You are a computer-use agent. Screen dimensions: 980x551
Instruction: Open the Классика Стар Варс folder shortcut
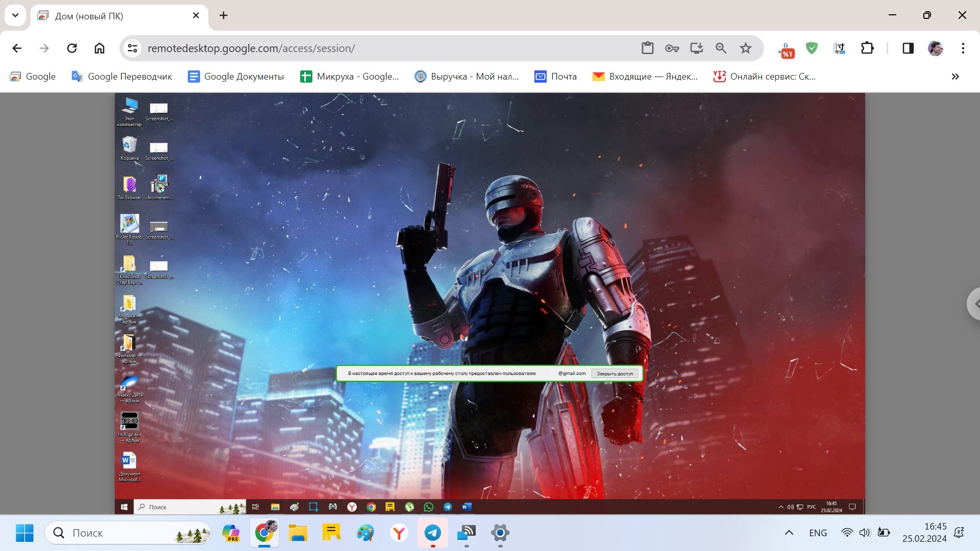pos(129,269)
